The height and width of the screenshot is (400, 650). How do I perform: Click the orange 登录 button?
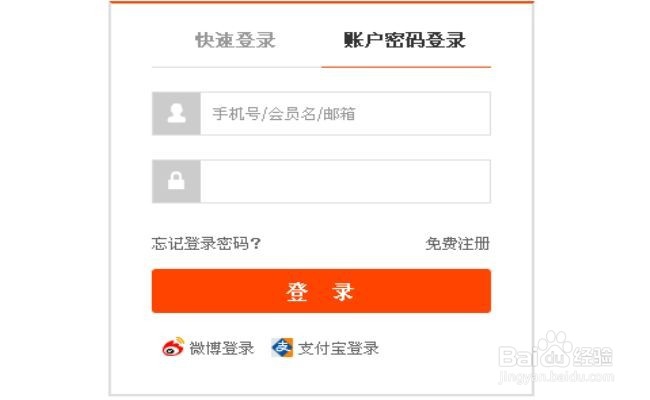point(321,291)
